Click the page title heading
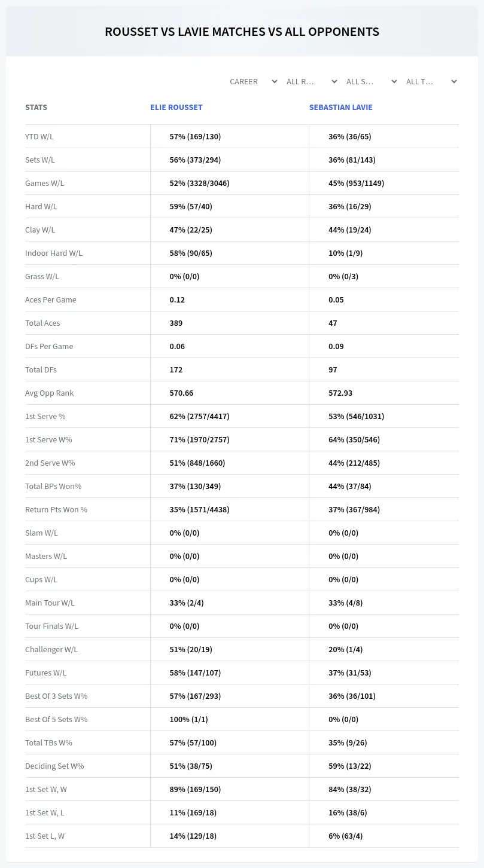 point(242,32)
